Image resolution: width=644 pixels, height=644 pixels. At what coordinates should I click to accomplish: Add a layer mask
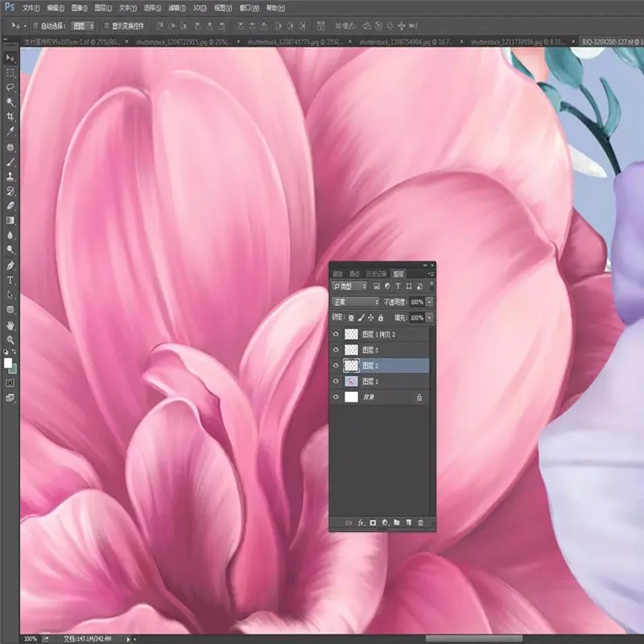(x=373, y=522)
